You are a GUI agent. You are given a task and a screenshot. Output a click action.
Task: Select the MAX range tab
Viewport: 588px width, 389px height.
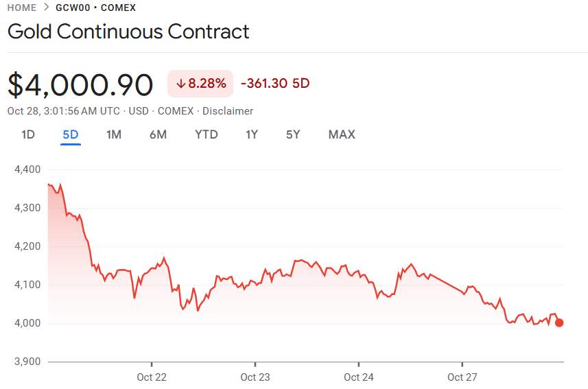pyautogui.click(x=342, y=134)
